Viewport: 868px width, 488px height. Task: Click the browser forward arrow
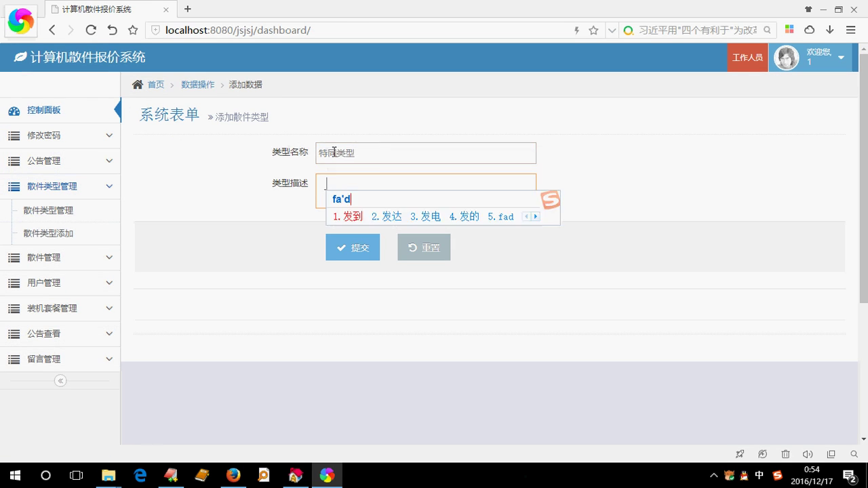tap(71, 30)
